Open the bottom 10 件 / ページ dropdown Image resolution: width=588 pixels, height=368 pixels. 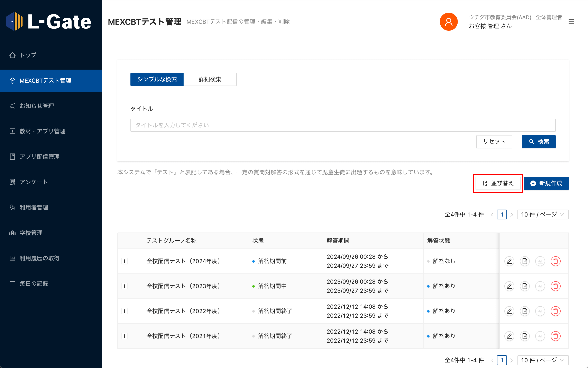coord(543,360)
